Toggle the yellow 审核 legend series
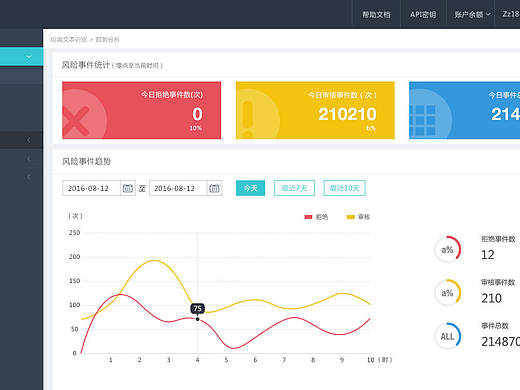 [x=358, y=217]
